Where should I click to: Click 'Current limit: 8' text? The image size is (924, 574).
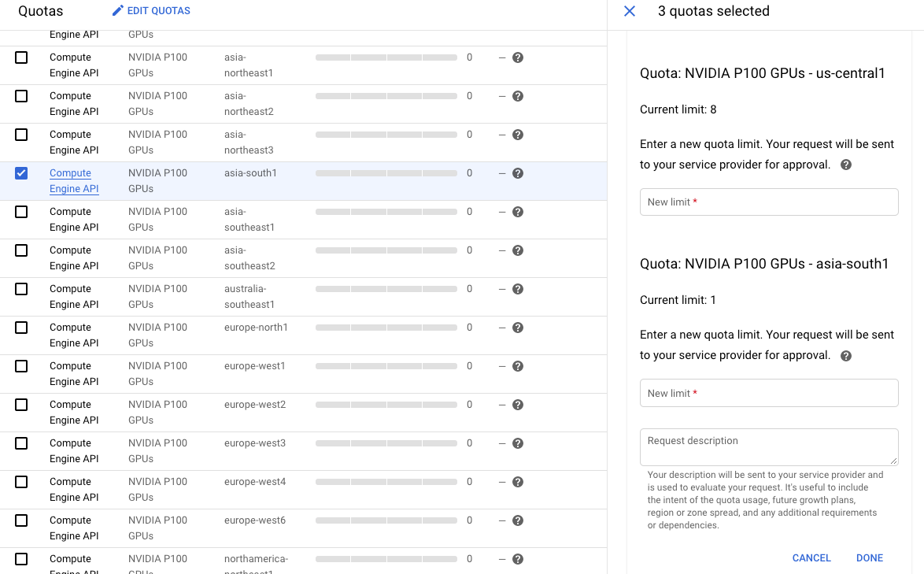tap(678, 109)
